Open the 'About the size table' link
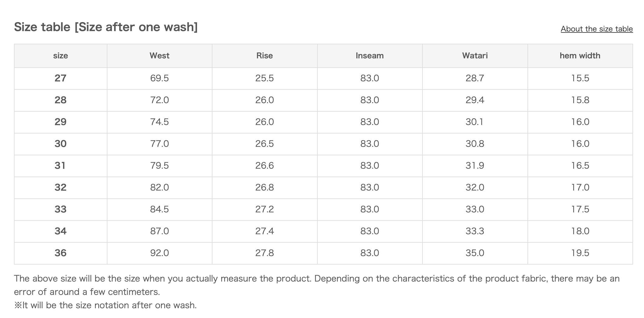The width and height of the screenshot is (644, 318). [596, 29]
